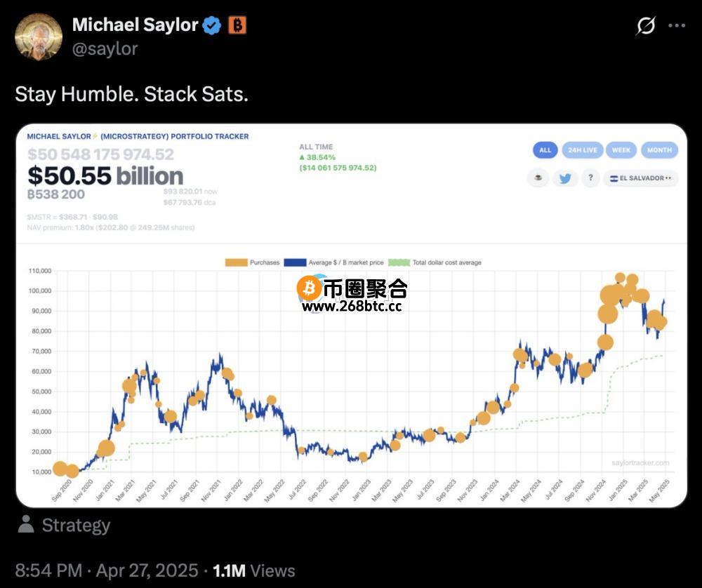This screenshot has width=702, height=588.
Task: Click the ($14 061 575 974.52) profit figure
Action: (338, 168)
